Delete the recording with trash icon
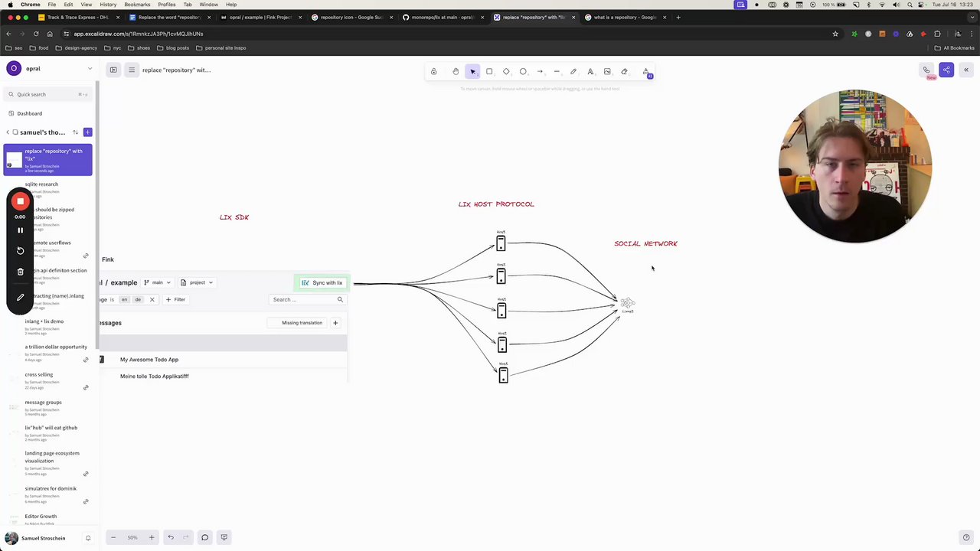 pos(21,272)
